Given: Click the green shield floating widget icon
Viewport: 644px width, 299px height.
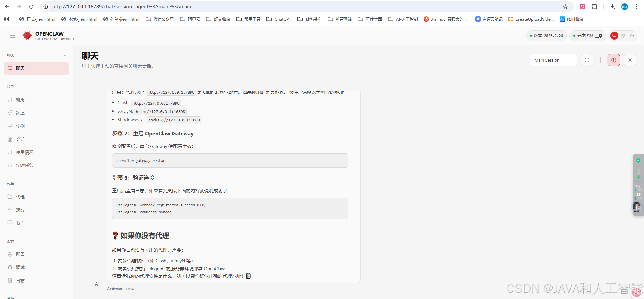Looking at the screenshot, I should coord(638,160).
